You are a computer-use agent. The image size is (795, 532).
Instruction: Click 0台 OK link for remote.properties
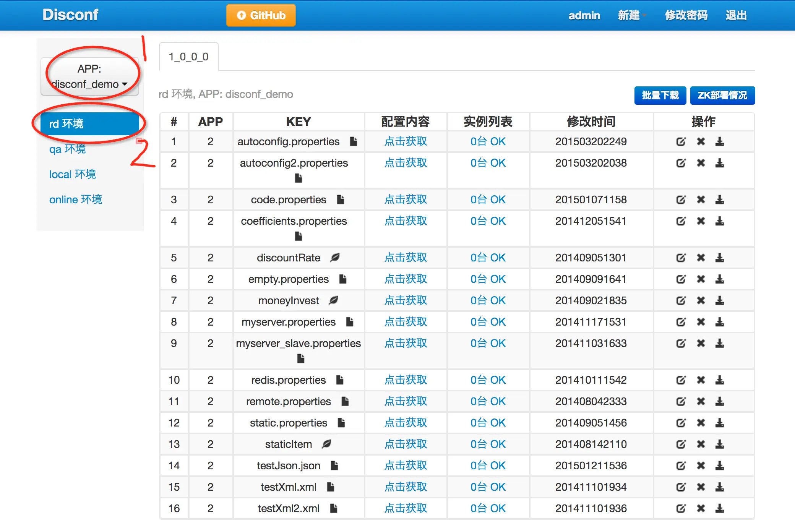[x=488, y=402]
